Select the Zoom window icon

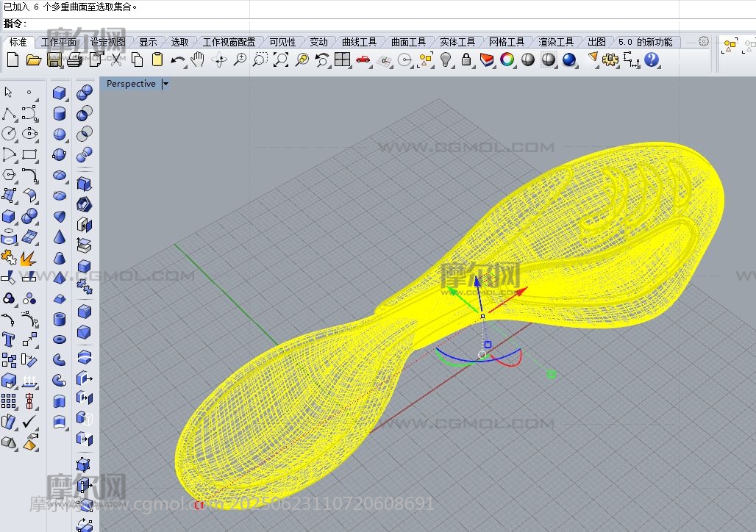pyautogui.click(x=260, y=60)
